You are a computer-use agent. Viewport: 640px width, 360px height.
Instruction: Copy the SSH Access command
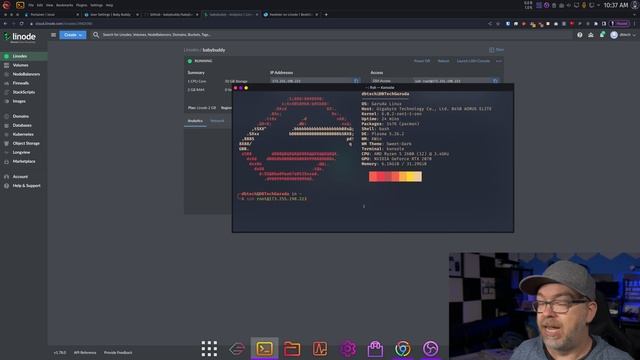tap(495, 81)
